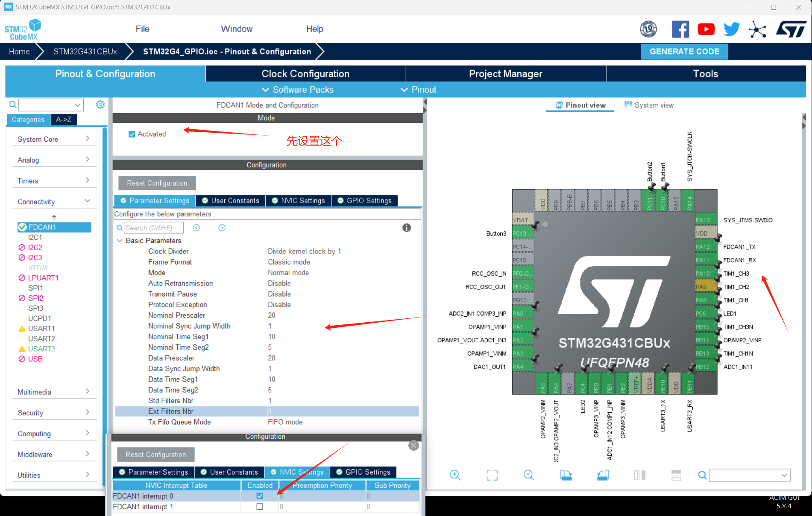Select USART1 in the Connectivity list
Viewport: 812px width, 516px height.
coord(41,329)
